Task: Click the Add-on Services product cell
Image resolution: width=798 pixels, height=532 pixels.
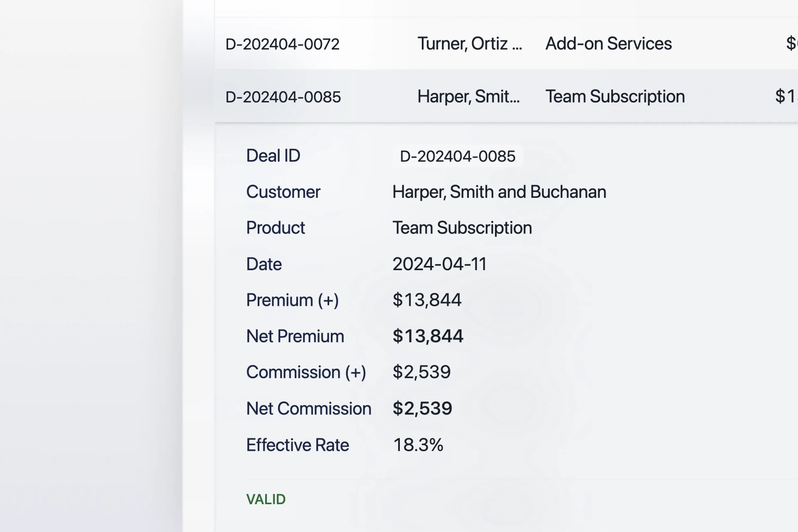Action: tap(608, 43)
